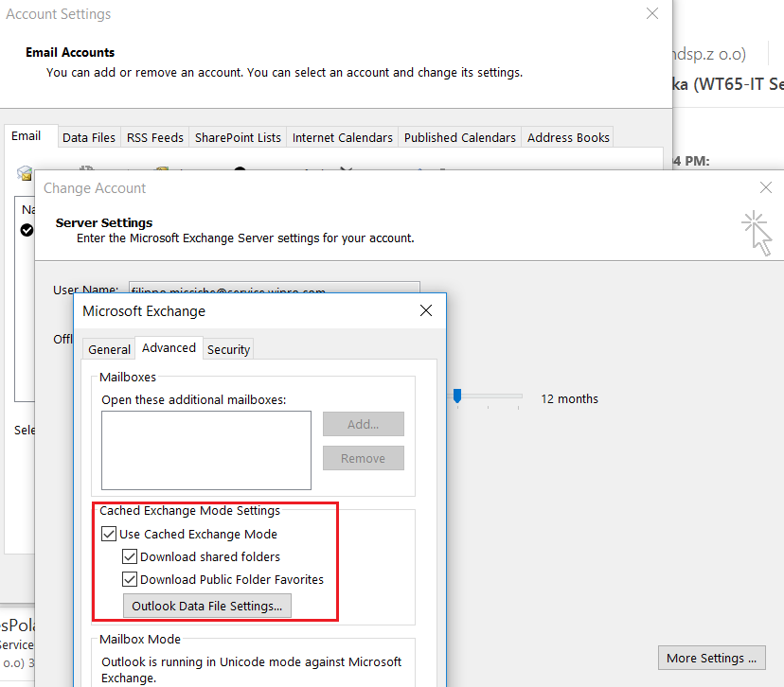
Task: Disable Download Public Folder Favorites
Action: (130, 579)
